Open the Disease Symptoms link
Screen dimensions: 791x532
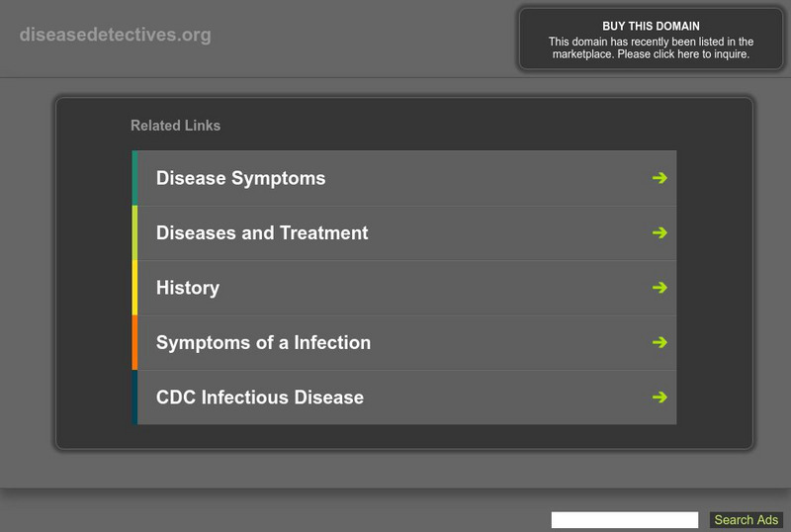[x=240, y=178]
